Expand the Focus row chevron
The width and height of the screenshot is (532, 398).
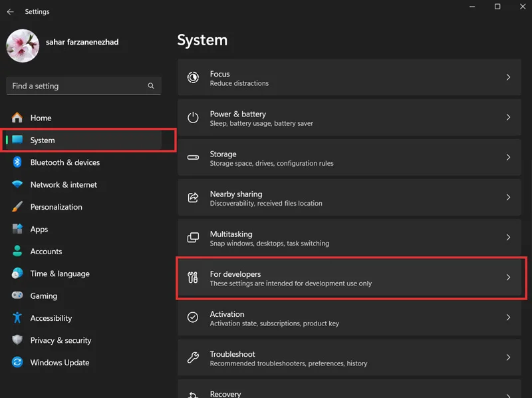coord(508,77)
